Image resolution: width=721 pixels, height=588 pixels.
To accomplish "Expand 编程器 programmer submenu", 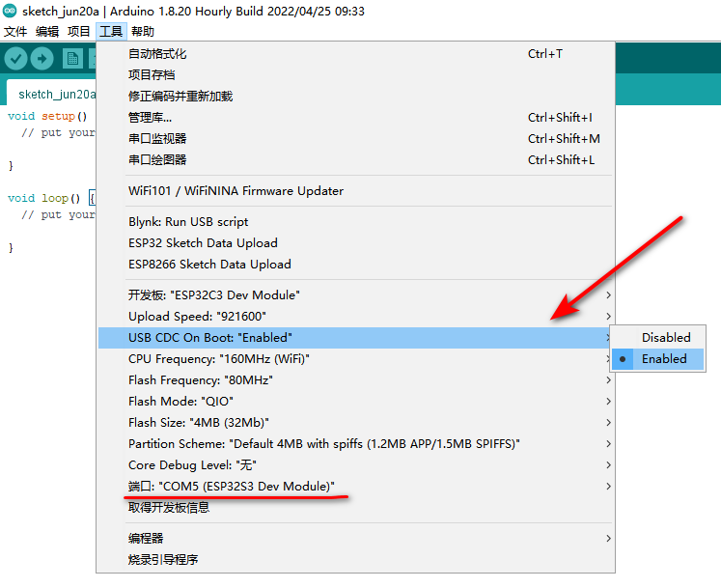I will click(x=356, y=539).
